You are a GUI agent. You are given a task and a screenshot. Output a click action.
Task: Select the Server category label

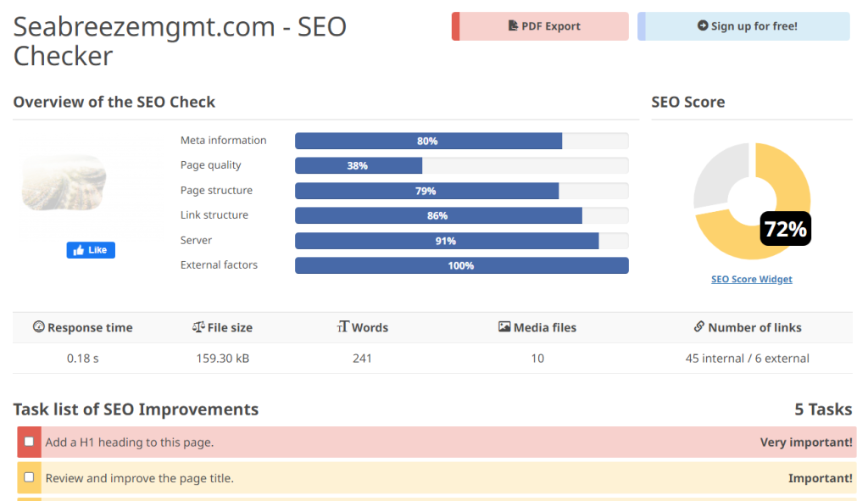(x=196, y=241)
